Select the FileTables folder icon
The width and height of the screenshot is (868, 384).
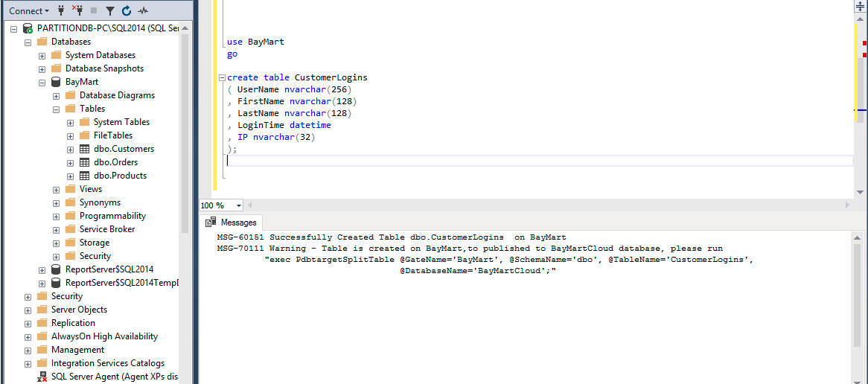pos(84,135)
